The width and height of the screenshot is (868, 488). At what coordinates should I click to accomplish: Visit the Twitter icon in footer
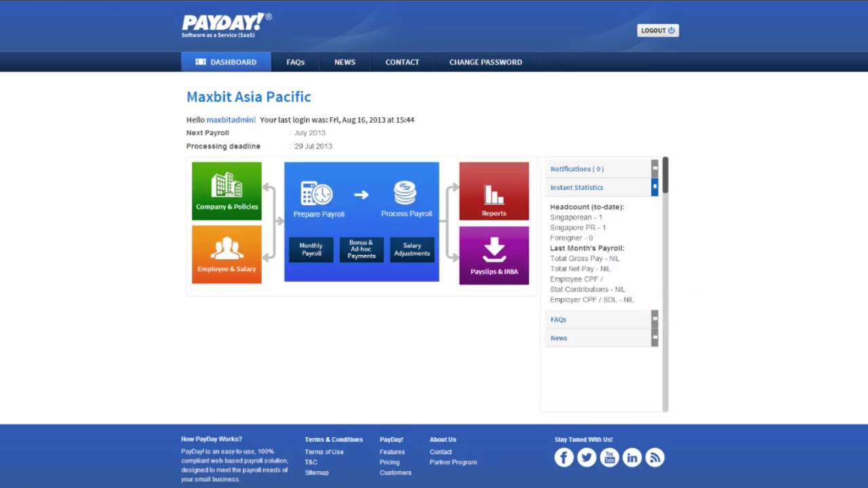pyautogui.click(x=587, y=457)
